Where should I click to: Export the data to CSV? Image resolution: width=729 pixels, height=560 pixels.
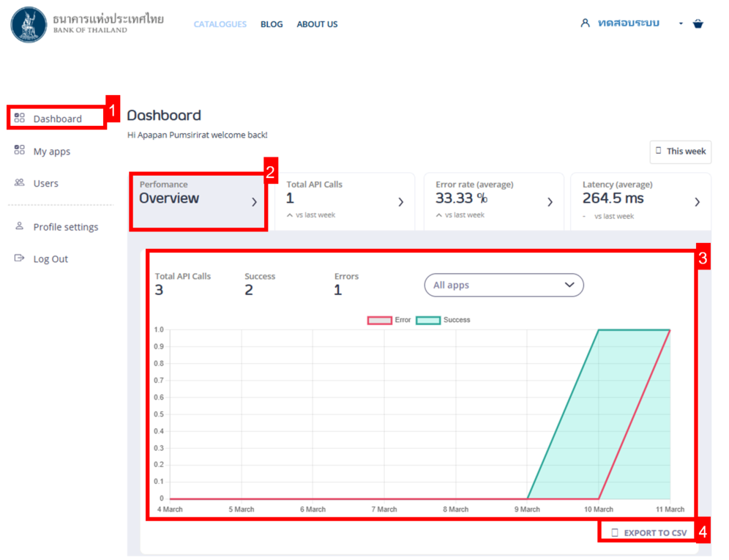[x=648, y=533]
